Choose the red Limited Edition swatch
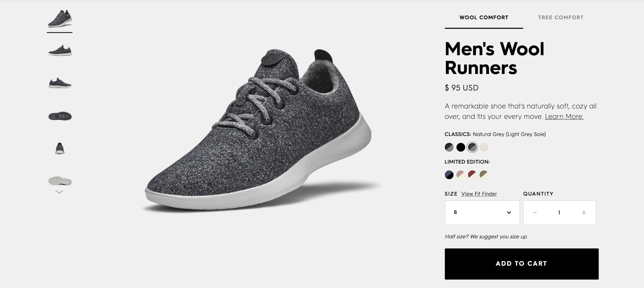 pyautogui.click(x=472, y=175)
